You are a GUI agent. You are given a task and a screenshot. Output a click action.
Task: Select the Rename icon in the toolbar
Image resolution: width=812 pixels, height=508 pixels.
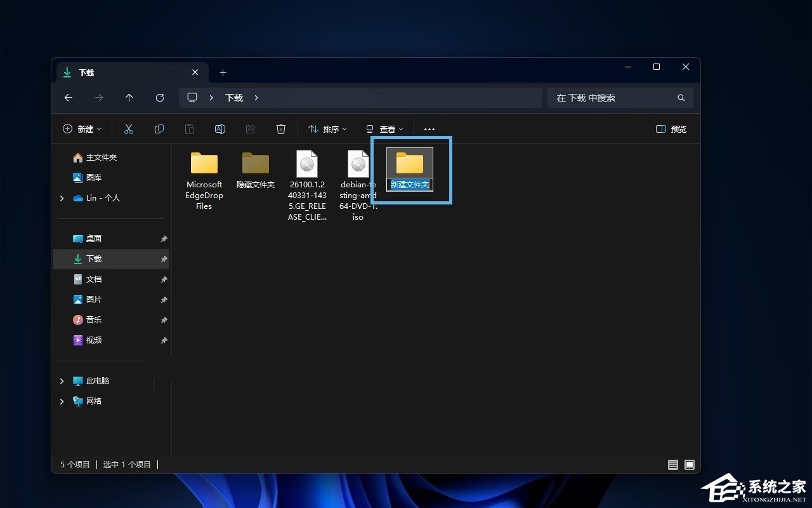[x=220, y=129]
